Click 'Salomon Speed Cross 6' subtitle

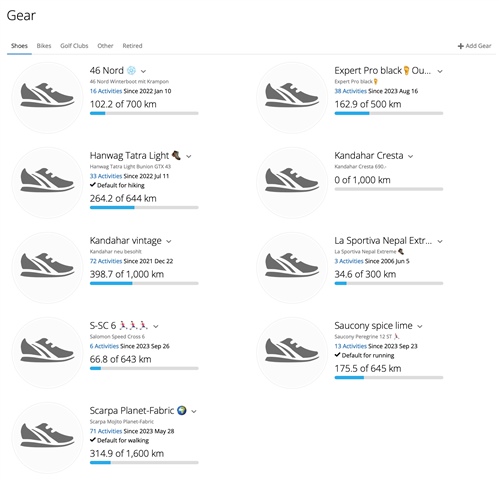click(x=117, y=336)
